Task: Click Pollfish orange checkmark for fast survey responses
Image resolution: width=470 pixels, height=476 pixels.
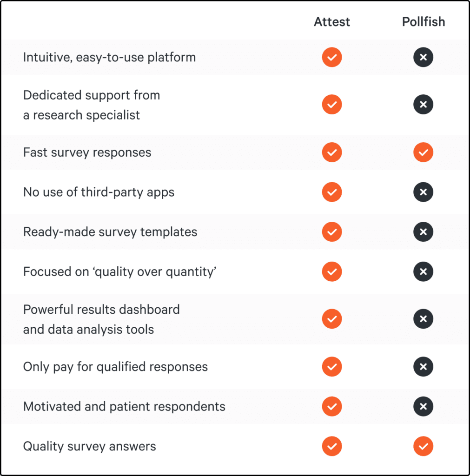Action: click(x=423, y=152)
